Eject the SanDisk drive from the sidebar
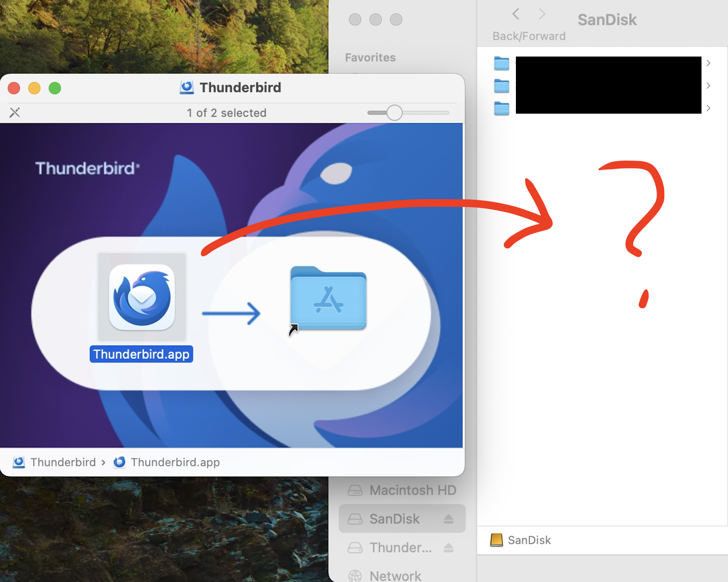The width and height of the screenshot is (728, 582). (x=449, y=519)
